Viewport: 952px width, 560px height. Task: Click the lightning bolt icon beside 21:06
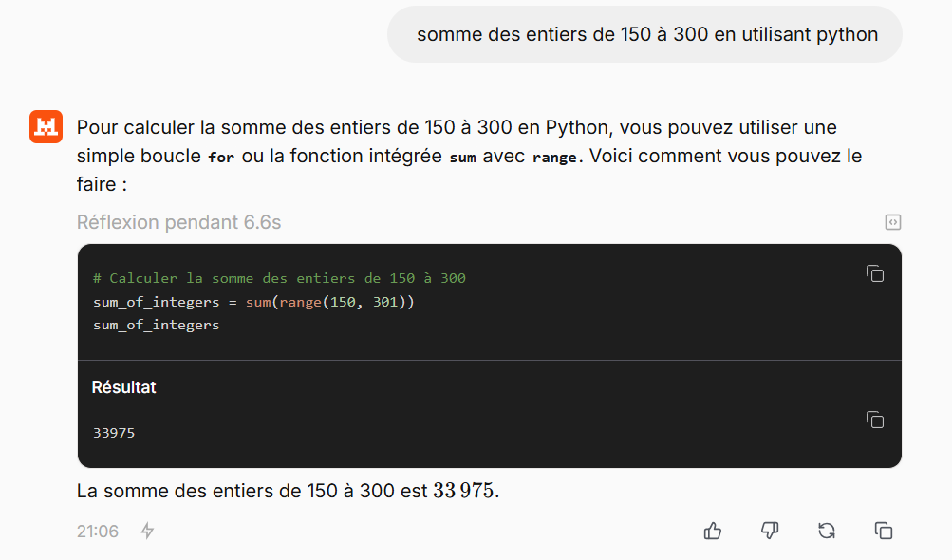coord(147,531)
